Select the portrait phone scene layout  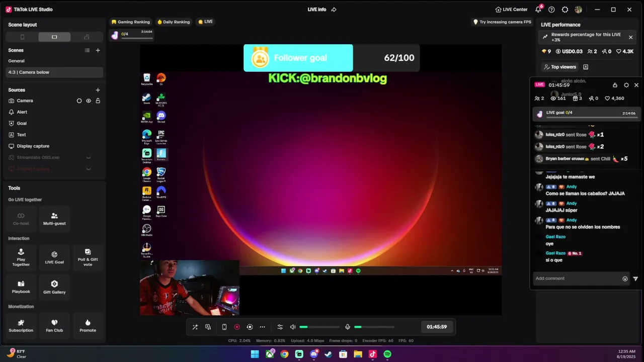click(22, 37)
